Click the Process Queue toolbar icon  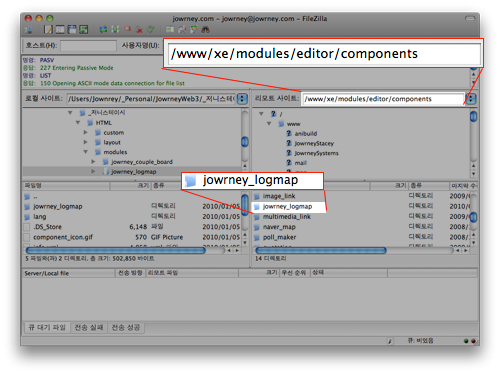click(x=115, y=30)
